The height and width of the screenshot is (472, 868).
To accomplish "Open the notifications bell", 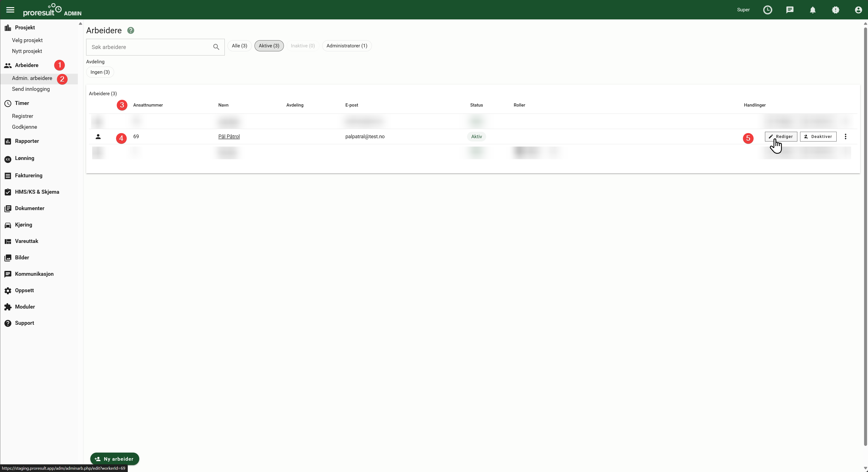I will point(813,10).
